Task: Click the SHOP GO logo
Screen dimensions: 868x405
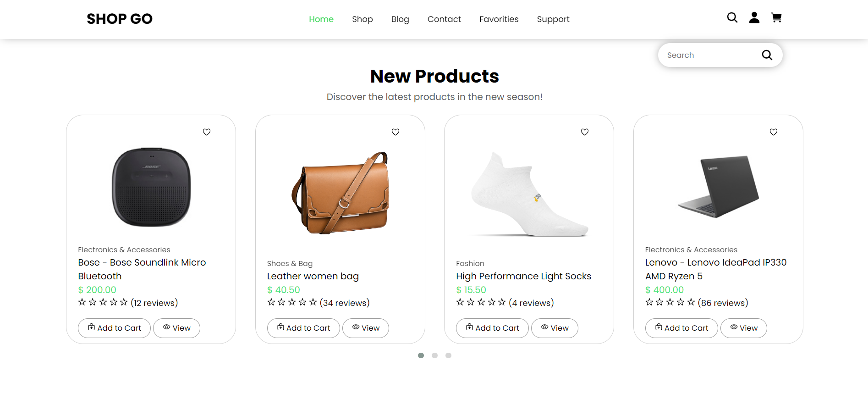Action: click(119, 19)
